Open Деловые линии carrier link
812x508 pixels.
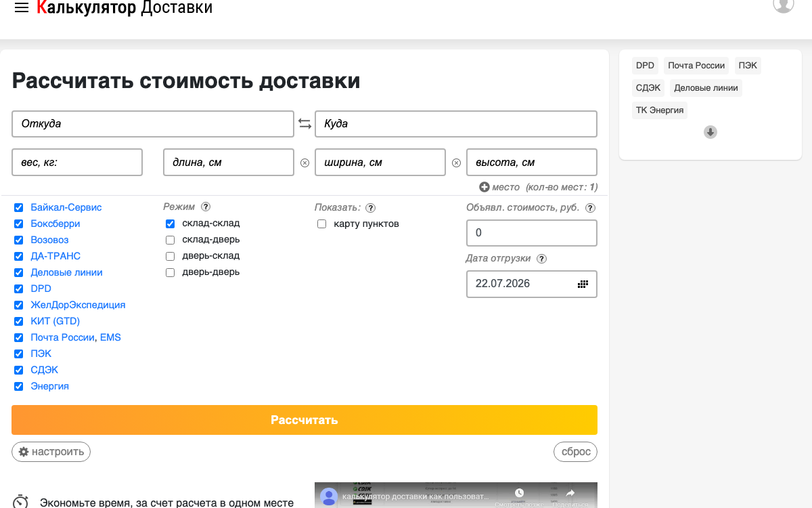[66, 272]
